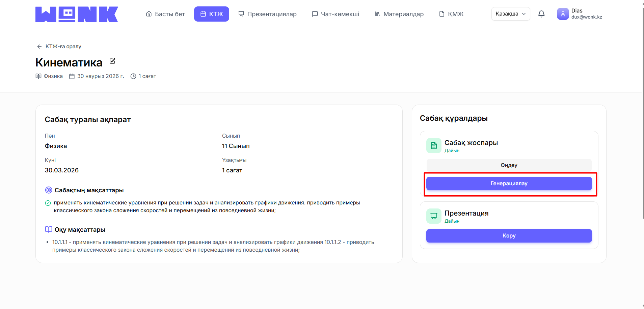Image resolution: width=644 pixels, height=309 pixels.
Task: Click the back arrow to return to КТЖ
Action: click(x=39, y=46)
